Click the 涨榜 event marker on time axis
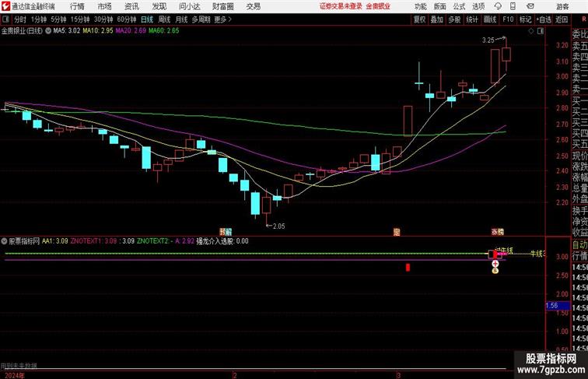 498,232
